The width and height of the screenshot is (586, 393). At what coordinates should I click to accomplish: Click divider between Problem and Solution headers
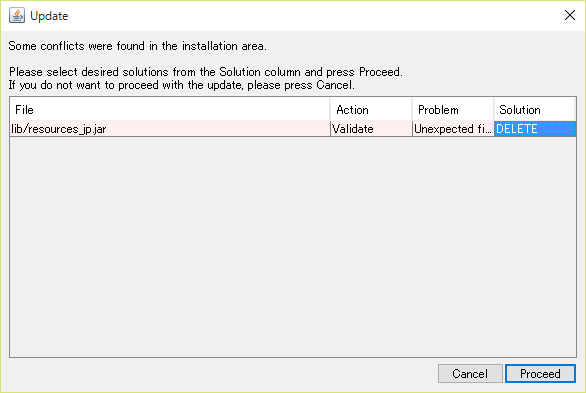[x=494, y=109]
